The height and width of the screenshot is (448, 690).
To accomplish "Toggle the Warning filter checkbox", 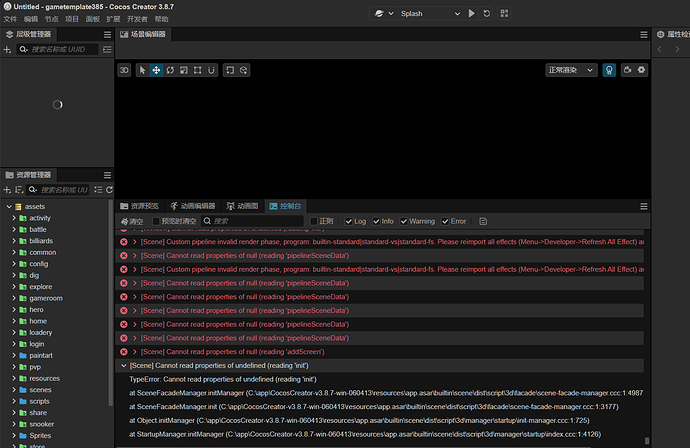I will (404, 221).
